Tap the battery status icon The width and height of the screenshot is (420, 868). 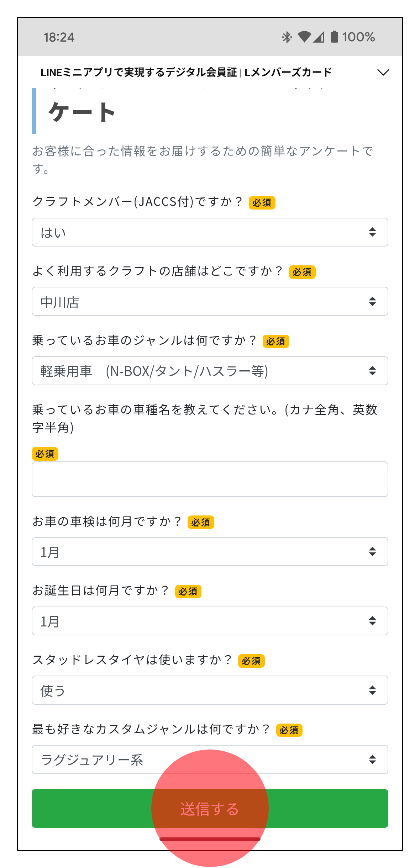334,37
